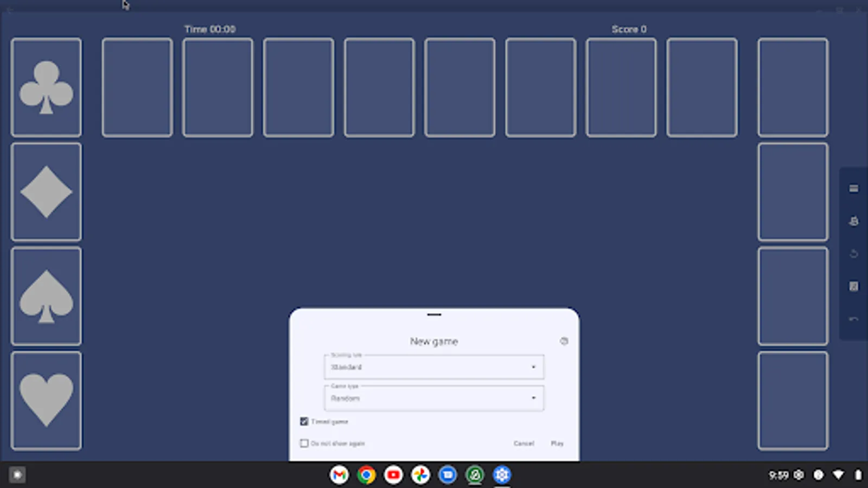Open the Game type dropdown showing Random
The image size is (868, 488).
pos(433,399)
